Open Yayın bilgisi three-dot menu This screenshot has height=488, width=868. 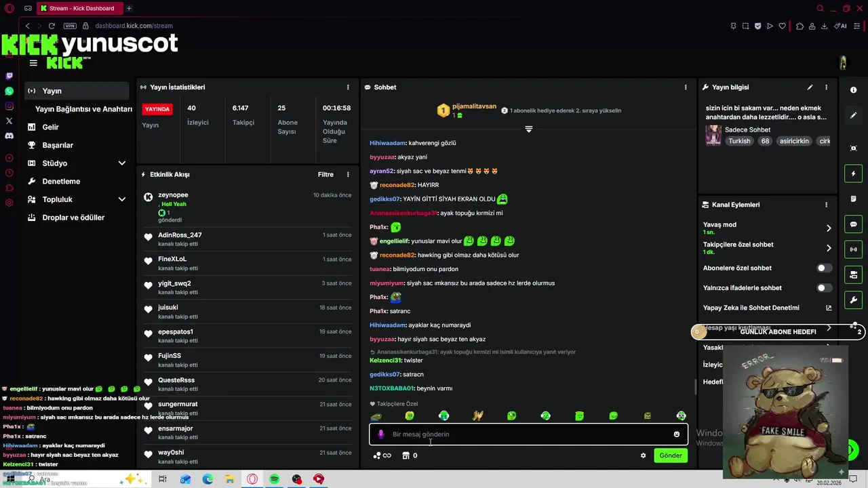[826, 87]
